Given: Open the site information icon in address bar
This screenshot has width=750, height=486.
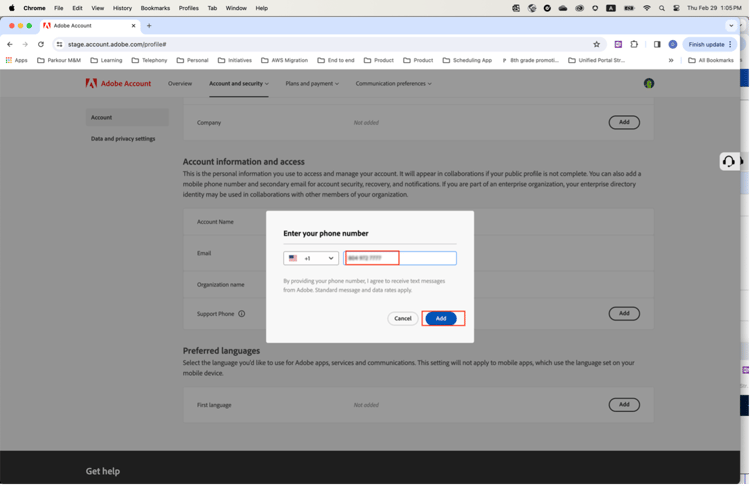Looking at the screenshot, I should point(59,44).
